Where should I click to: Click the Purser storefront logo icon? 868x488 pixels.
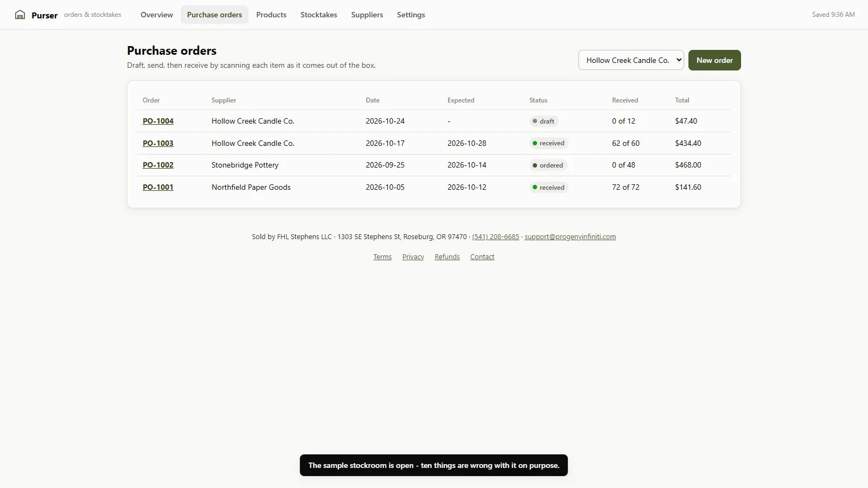(x=20, y=15)
